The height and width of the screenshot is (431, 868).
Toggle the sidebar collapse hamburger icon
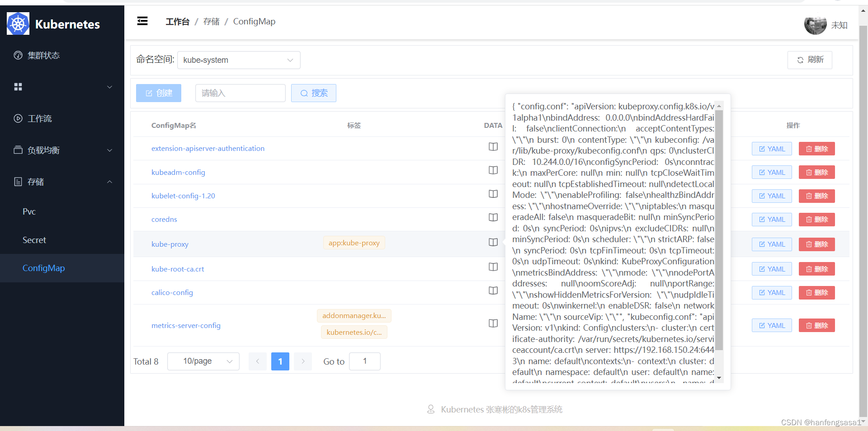click(x=142, y=21)
